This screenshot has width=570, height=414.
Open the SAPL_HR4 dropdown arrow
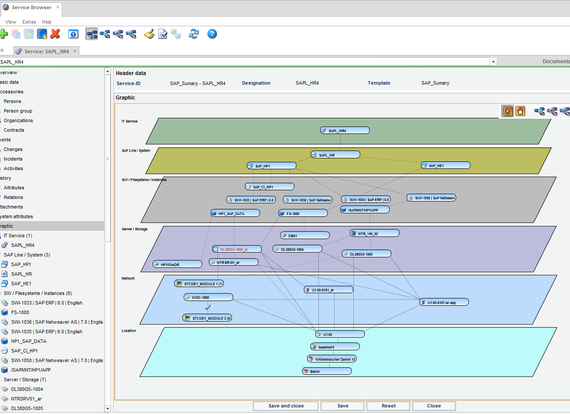tap(493, 62)
